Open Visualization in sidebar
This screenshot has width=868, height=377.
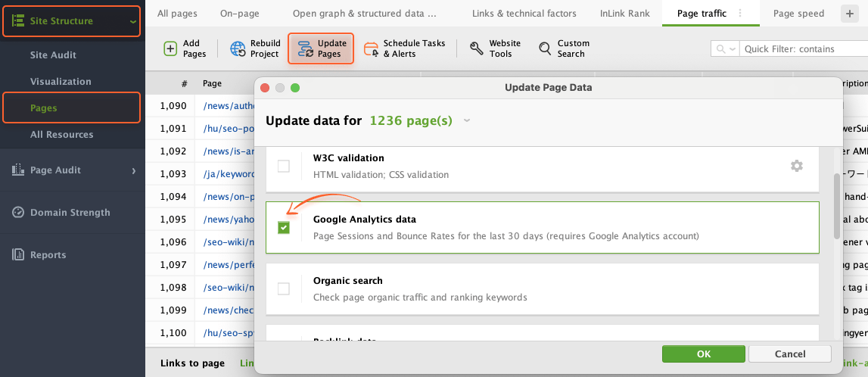tap(61, 81)
